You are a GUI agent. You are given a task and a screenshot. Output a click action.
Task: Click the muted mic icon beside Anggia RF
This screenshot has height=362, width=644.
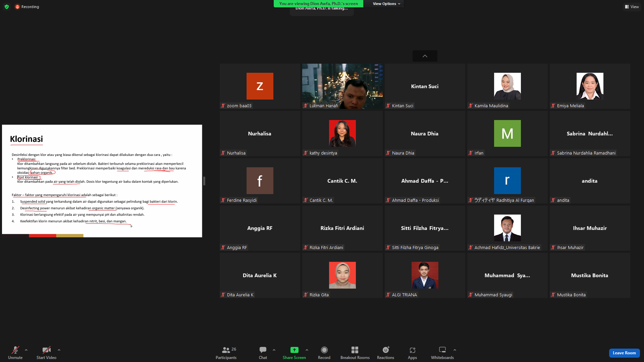coord(223,247)
